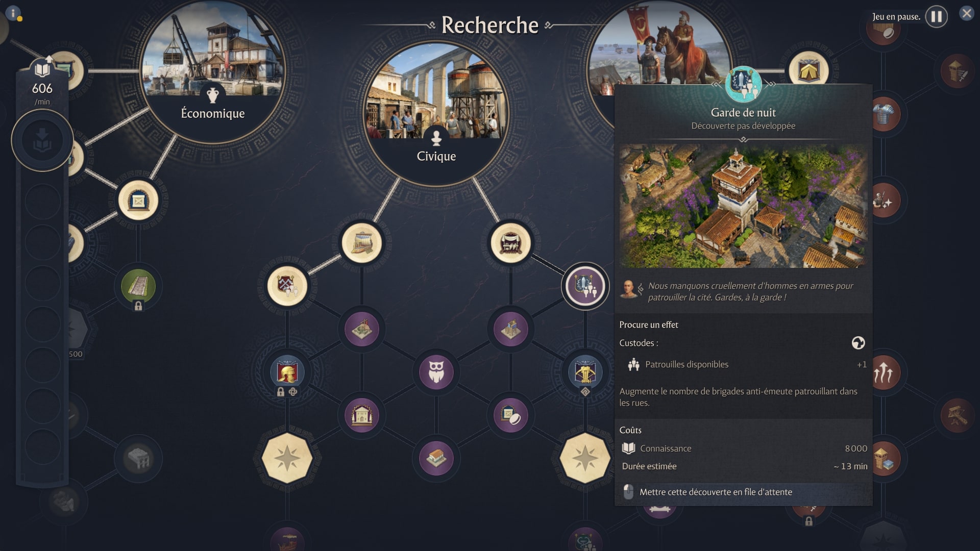The width and height of the screenshot is (980, 551).
Task: Select the Garde de nuit research node
Action: (x=585, y=286)
